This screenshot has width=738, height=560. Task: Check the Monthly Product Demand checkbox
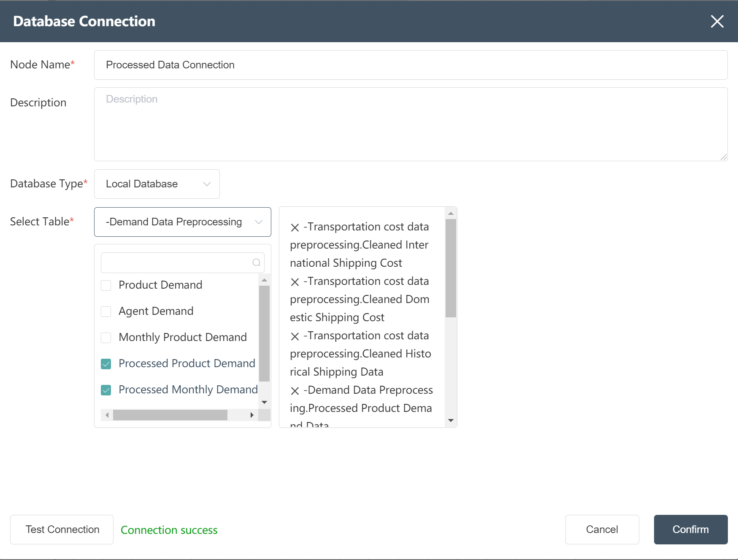[x=106, y=338]
